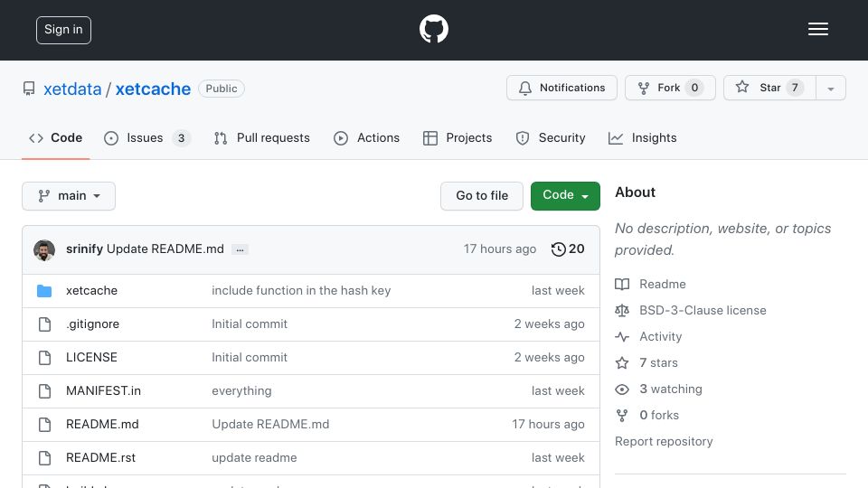This screenshot has height=488, width=868.
Task: Click the fork icon in the Fork button
Action: 643,88
